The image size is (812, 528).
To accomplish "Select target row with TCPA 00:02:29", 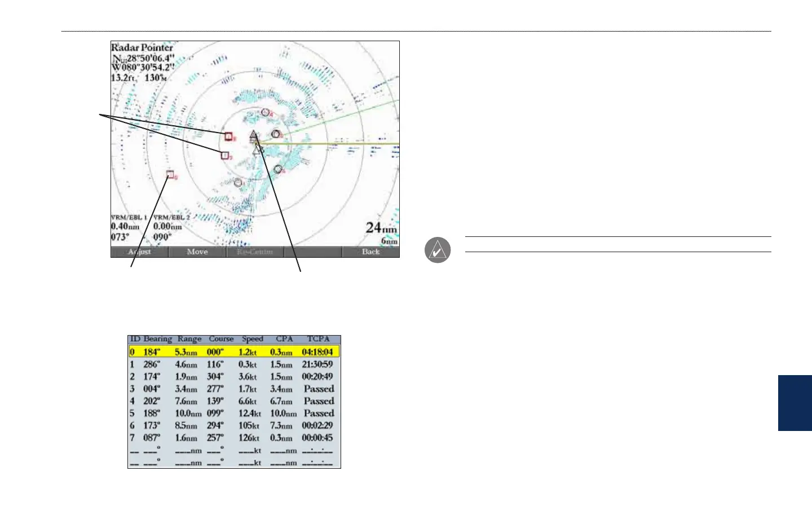I will [x=234, y=425].
